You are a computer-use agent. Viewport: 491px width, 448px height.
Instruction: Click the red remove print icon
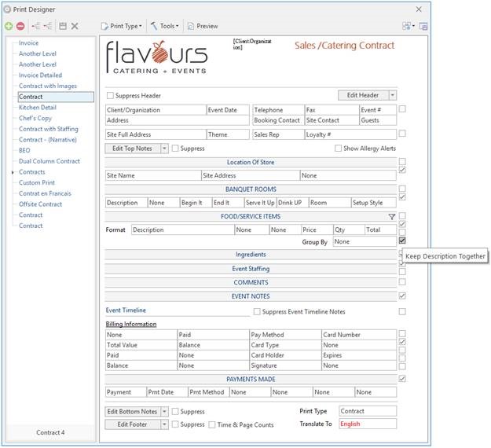pos(20,26)
